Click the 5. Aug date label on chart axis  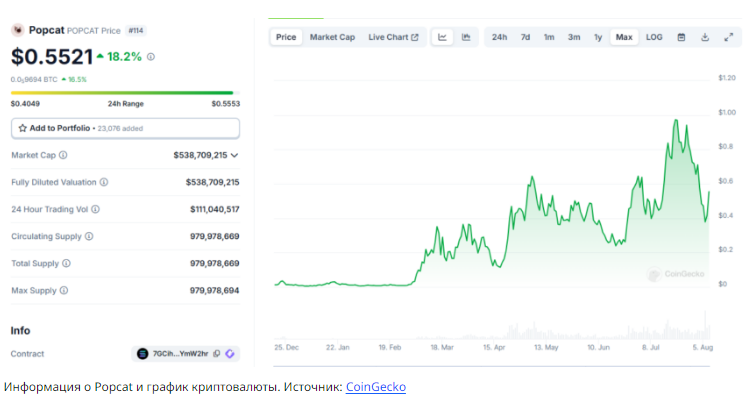click(703, 347)
